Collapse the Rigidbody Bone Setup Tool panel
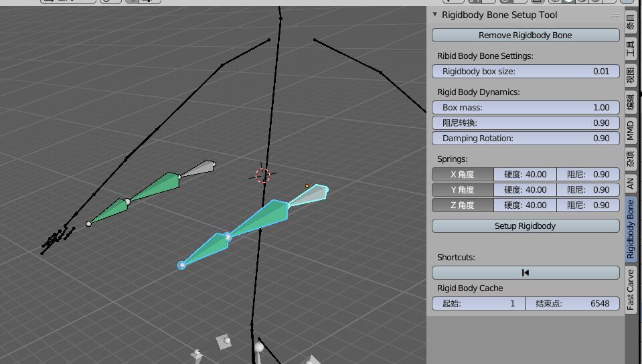The height and width of the screenshot is (364, 642). pos(435,15)
